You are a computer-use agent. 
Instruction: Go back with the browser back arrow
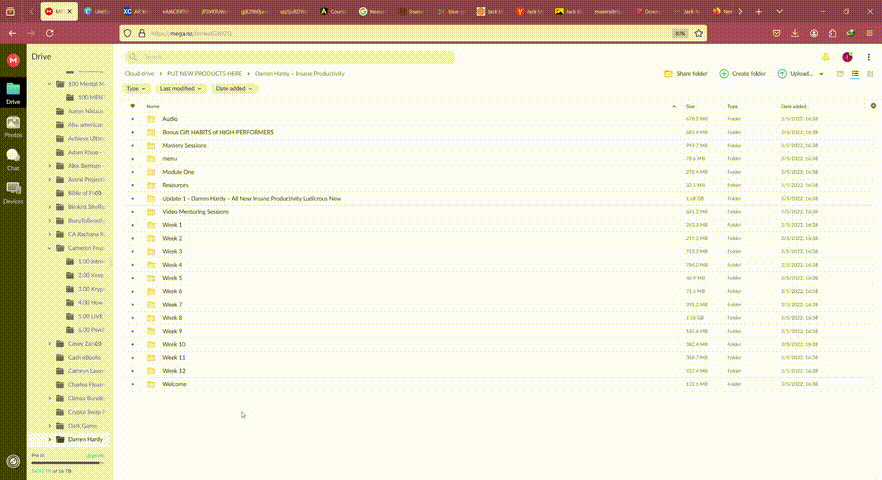coord(12,33)
